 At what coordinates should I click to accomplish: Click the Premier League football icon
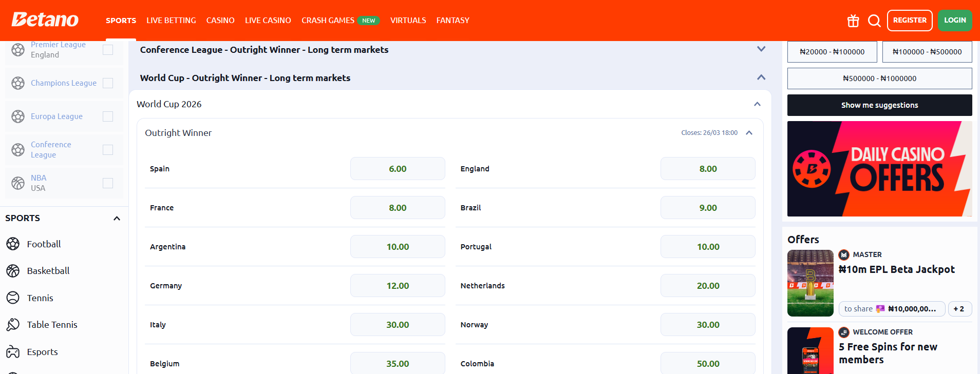coord(18,50)
